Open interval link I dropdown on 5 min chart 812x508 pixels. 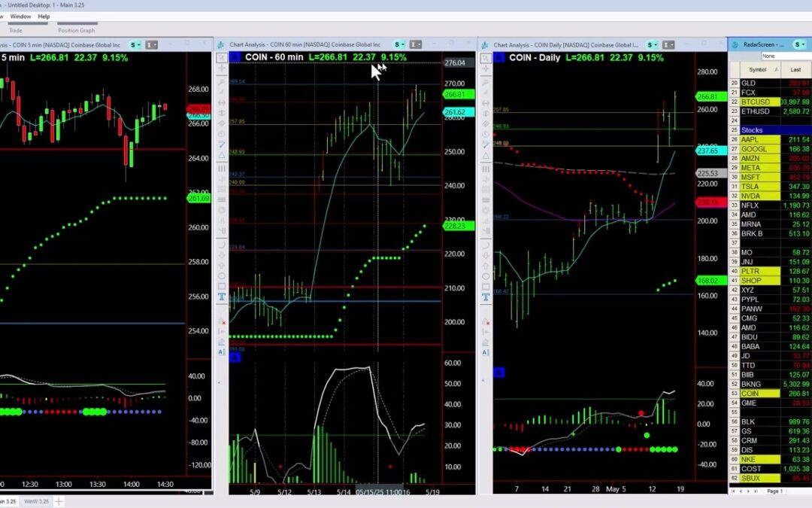[151, 45]
